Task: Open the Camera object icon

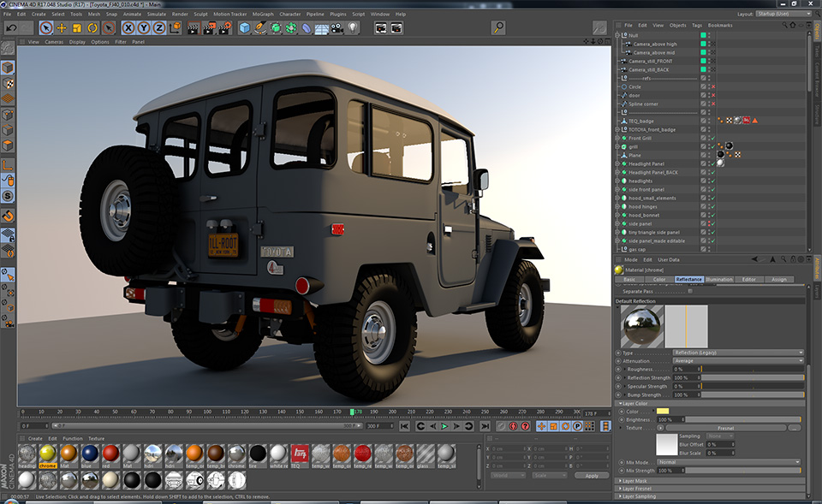Action: coord(337,28)
